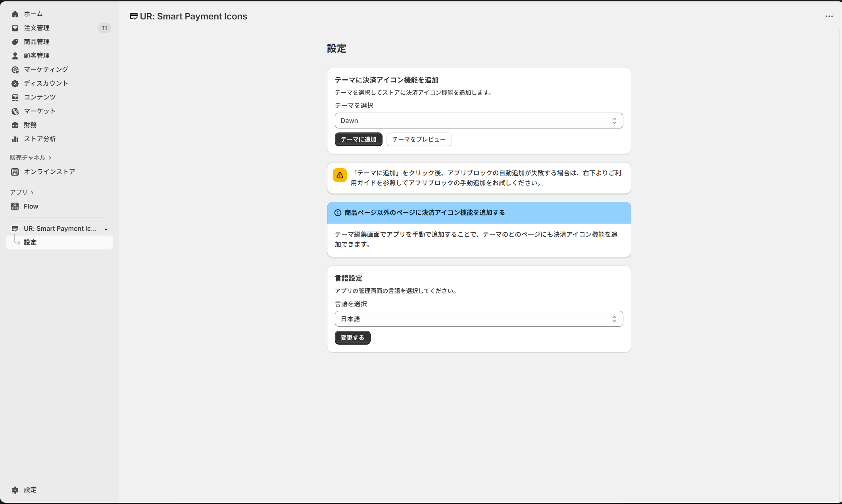The width and height of the screenshot is (842, 504).
Task: Open the three-dots more actions menu
Action: pyautogui.click(x=829, y=16)
